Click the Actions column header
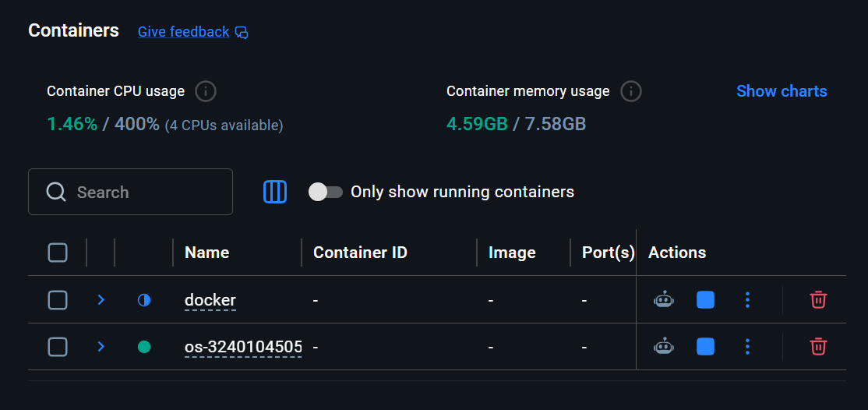Image resolution: width=868 pixels, height=410 pixels. 677,253
